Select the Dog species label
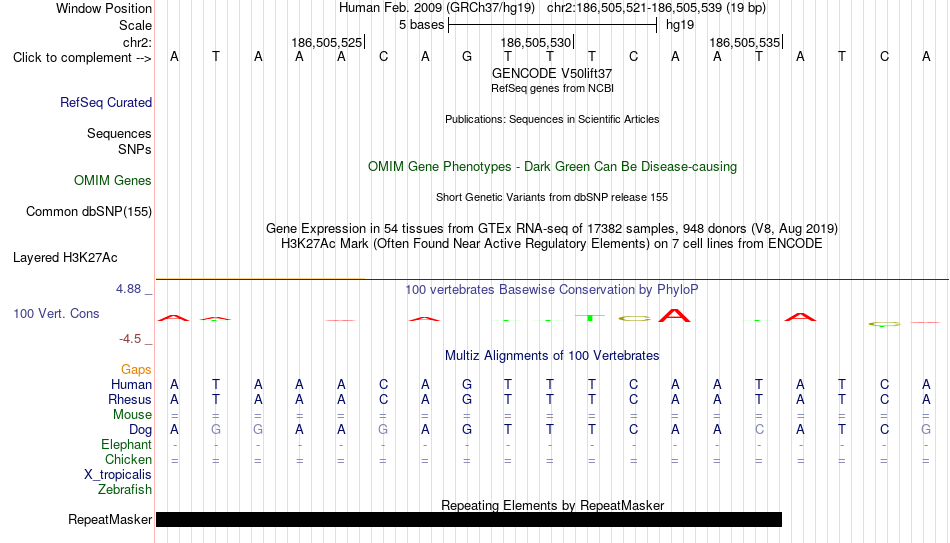Image resolution: width=950 pixels, height=543 pixels. click(141, 430)
